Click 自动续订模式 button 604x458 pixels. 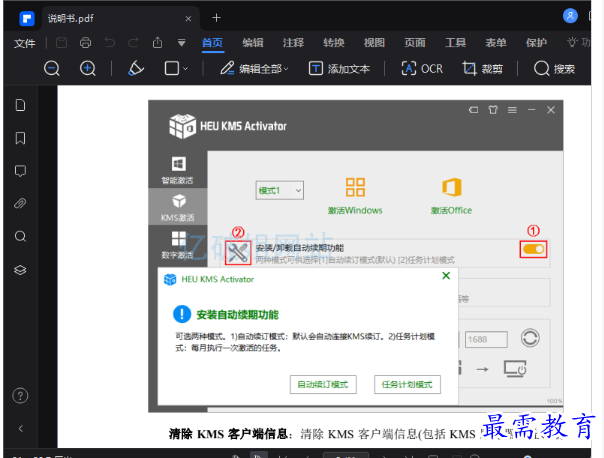(323, 384)
